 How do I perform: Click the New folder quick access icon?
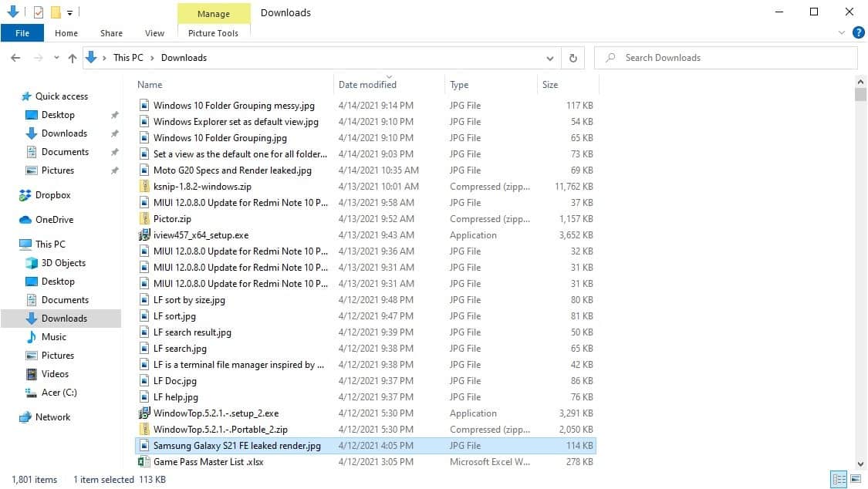[x=56, y=12]
